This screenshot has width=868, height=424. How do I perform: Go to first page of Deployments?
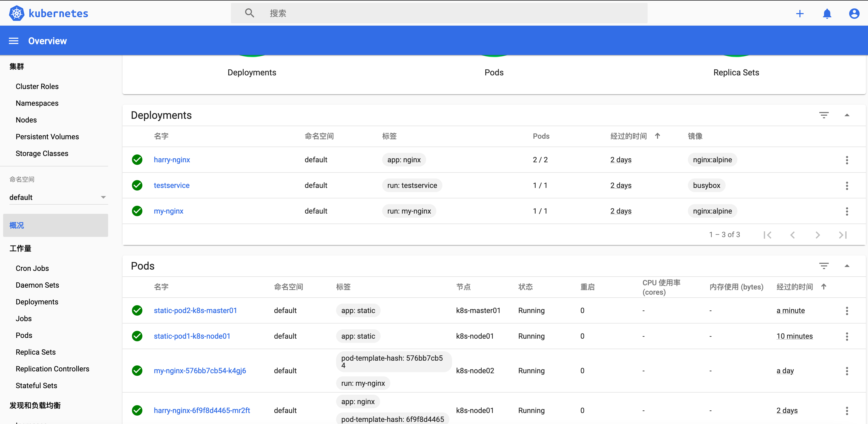[x=767, y=235]
